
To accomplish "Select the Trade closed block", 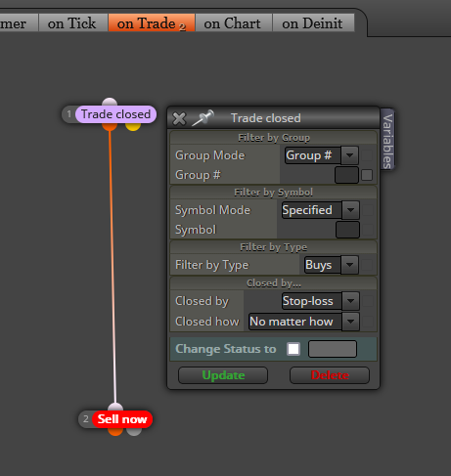I will [115, 114].
